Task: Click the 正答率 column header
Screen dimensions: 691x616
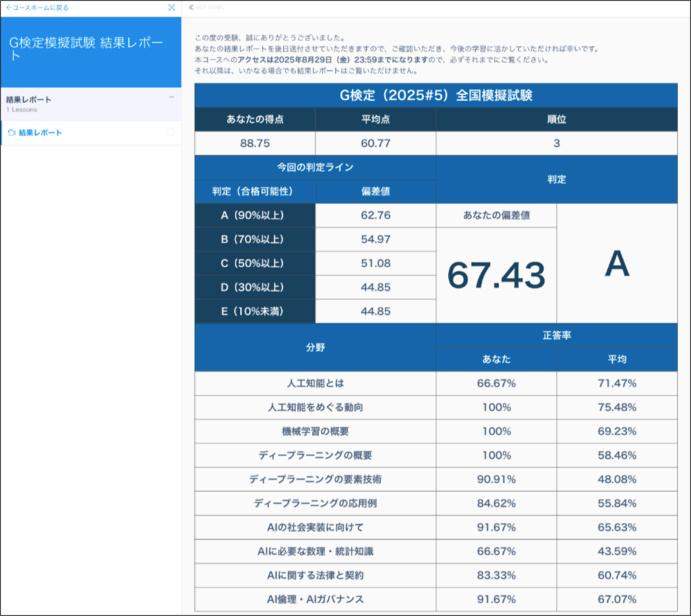Action: point(556,335)
